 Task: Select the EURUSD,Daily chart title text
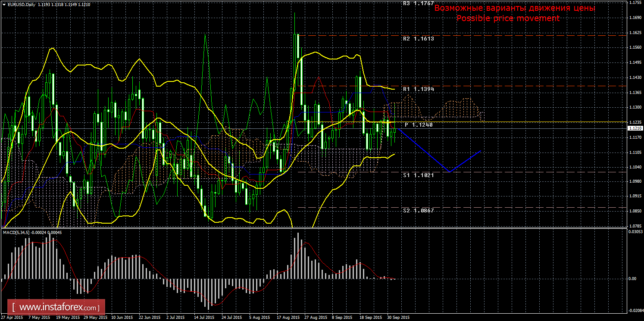coord(22,4)
